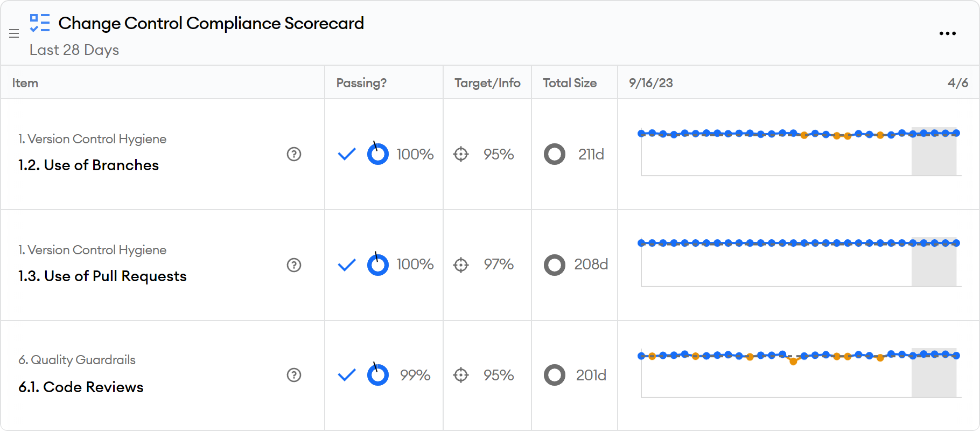Click the 99% progress ring for Code Reviews
The width and height of the screenshot is (980, 431).
[378, 375]
